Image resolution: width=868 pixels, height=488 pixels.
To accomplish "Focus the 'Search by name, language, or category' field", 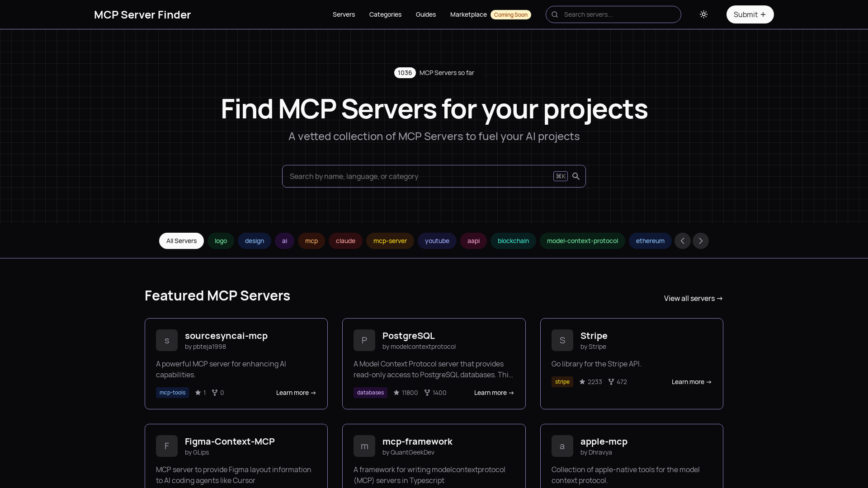I will click(434, 176).
